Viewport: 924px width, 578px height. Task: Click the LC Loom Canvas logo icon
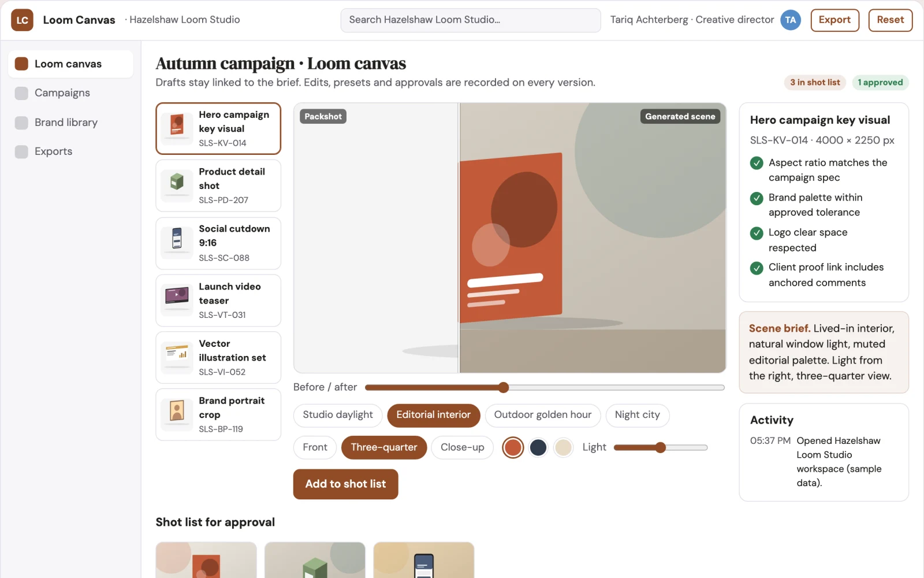(22, 20)
